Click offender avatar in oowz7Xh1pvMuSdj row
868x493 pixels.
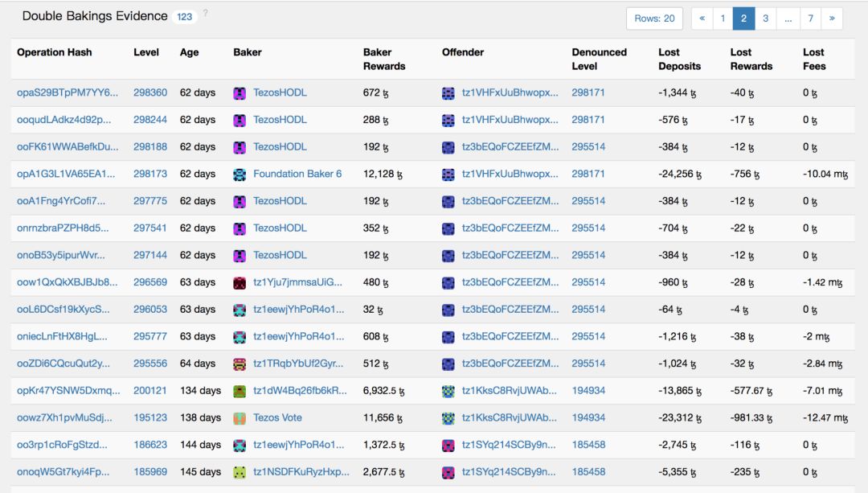click(448, 419)
